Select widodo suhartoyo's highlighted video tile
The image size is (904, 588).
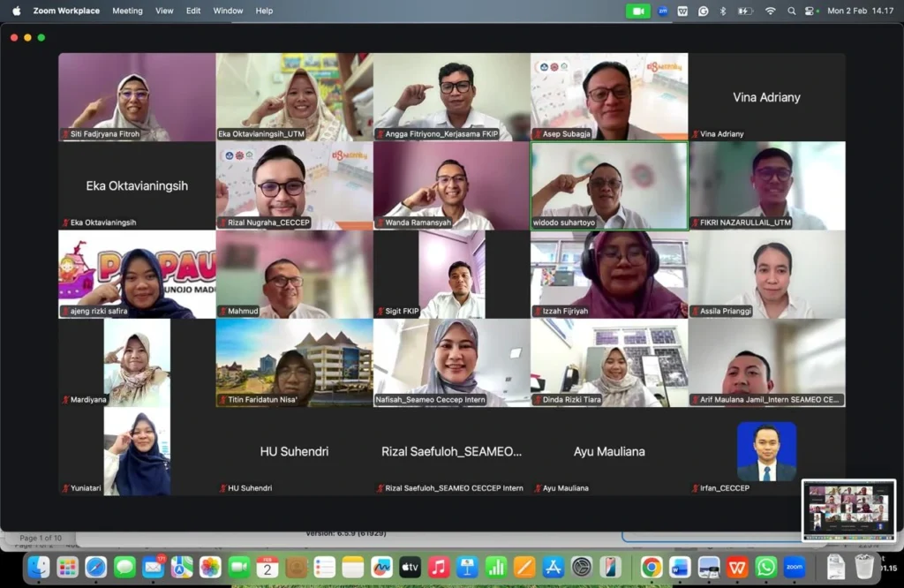pyautogui.click(x=608, y=185)
